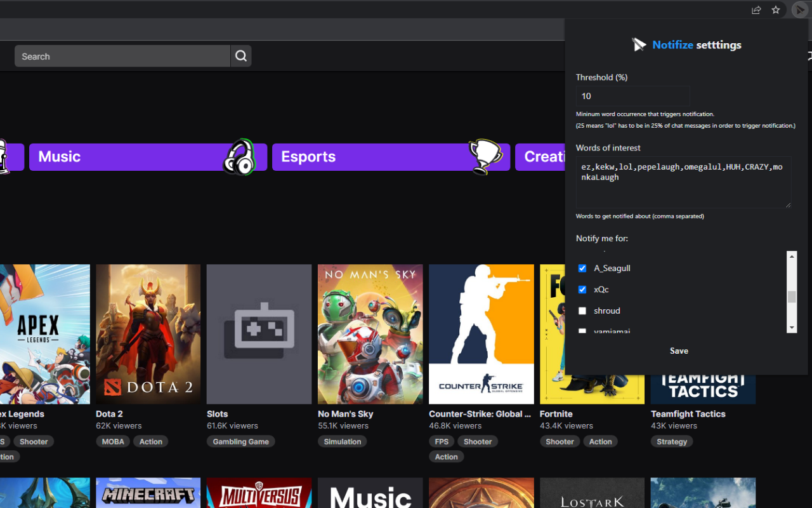This screenshot has width=812, height=508.
Task: Click the Teamfight Tactics title link
Action: (x=688, y=413)
